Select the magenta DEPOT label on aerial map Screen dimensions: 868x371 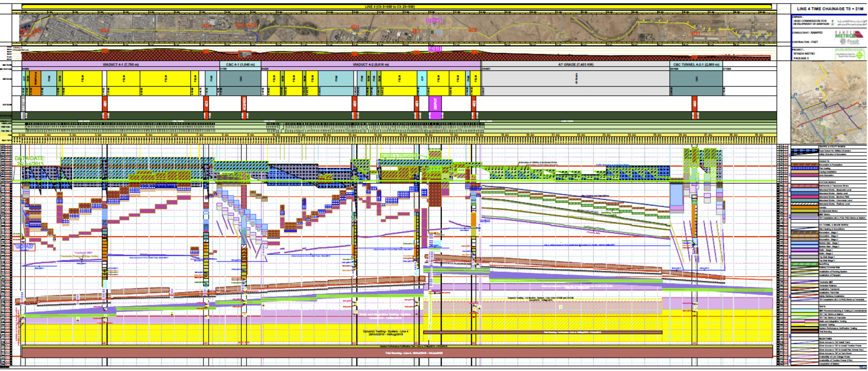click(x=434, y=21)
